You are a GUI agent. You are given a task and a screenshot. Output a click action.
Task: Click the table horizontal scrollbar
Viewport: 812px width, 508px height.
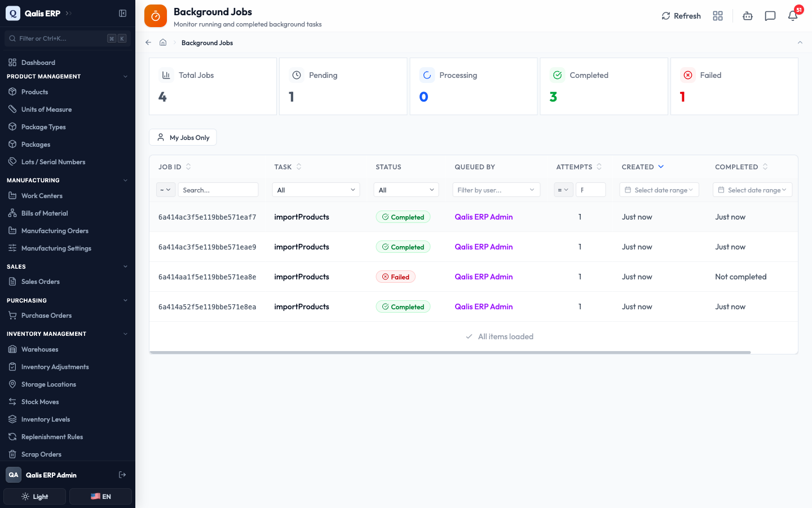pos(450,352)
